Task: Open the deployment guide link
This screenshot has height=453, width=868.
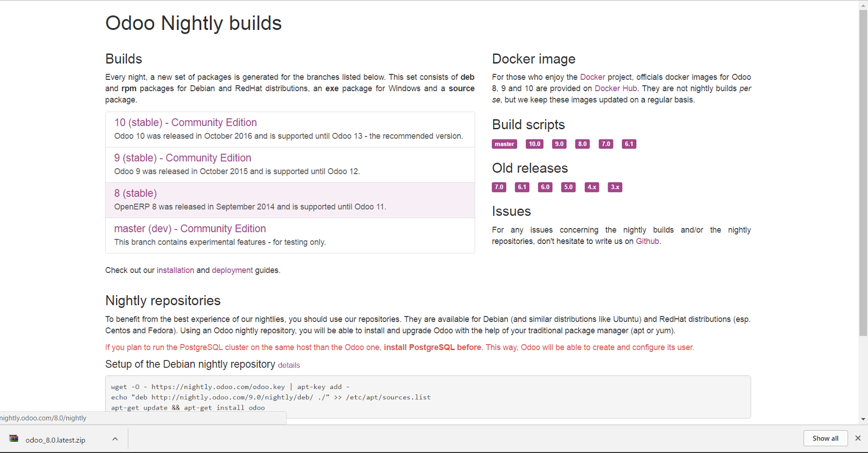Action: pos(232,270)
